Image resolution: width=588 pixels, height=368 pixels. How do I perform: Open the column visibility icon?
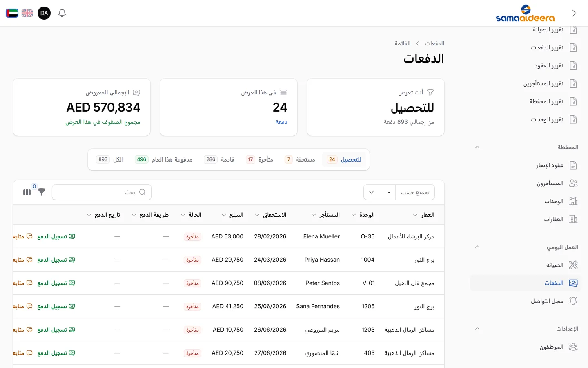click(x=27, y=192)
